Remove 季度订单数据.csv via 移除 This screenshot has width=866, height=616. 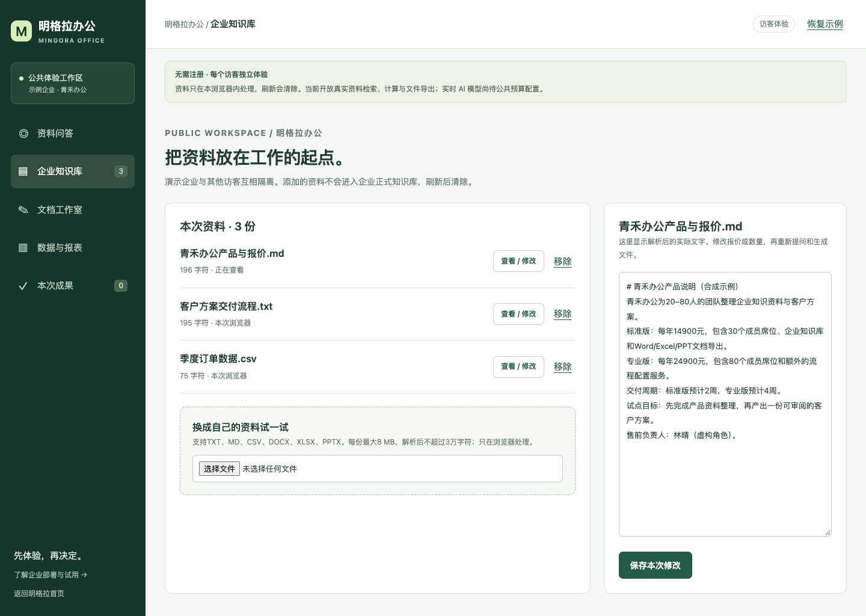tap(563, 367)
